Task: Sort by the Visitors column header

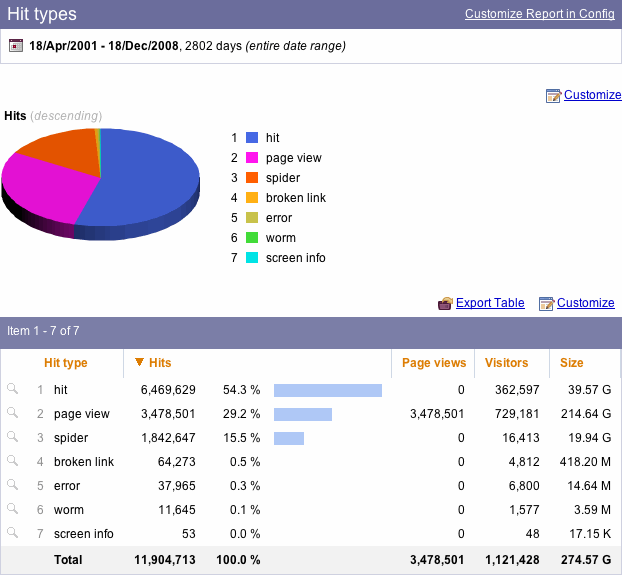Action: click(x=506, y=363)
